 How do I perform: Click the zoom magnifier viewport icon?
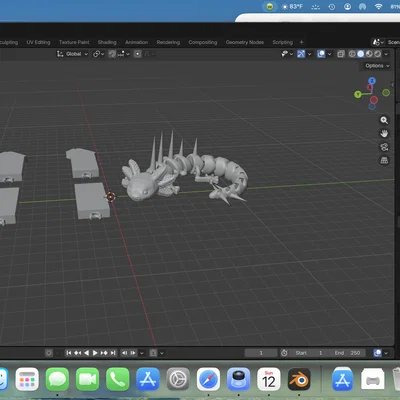coord(384,120)
